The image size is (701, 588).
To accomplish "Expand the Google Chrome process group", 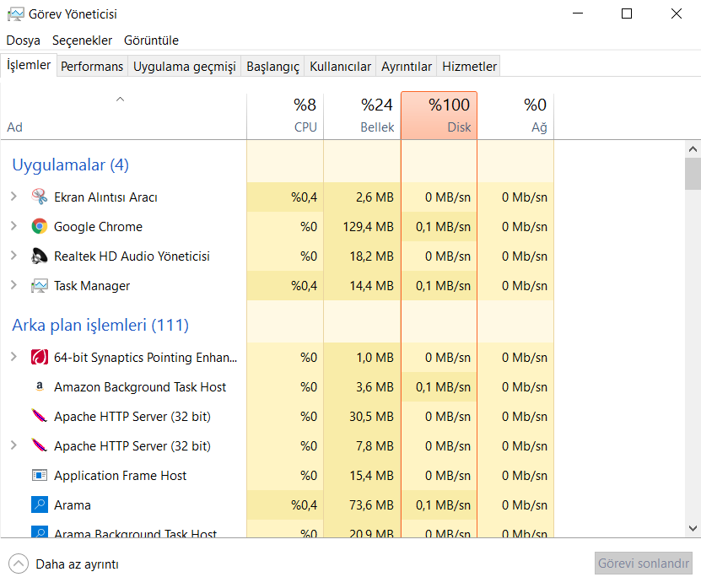I will click(x=13, y=226).
